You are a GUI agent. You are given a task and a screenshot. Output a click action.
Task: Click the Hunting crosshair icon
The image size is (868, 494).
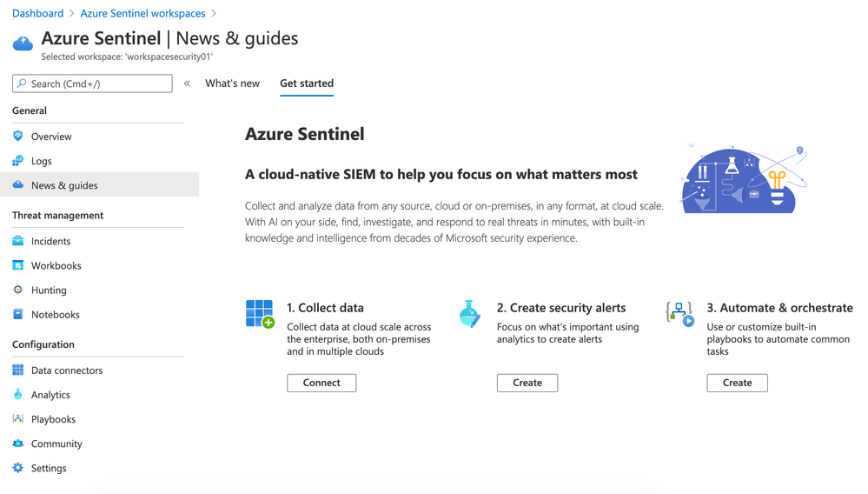(x=17, y=290)
